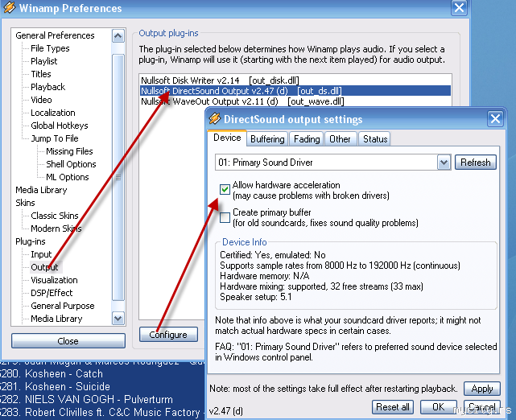Close the Winamp Preferences window

pyautogui.click(x=459, y=7)
